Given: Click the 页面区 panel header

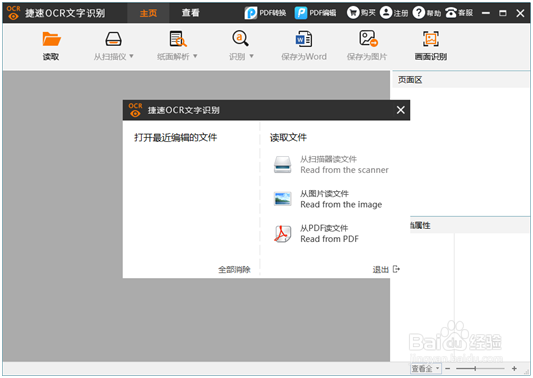Looking at the screenshot, I should [461, 80].
